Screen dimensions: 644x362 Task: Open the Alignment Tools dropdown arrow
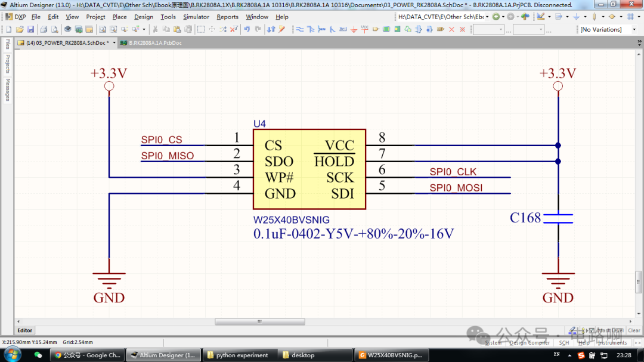tap(568, 17)
